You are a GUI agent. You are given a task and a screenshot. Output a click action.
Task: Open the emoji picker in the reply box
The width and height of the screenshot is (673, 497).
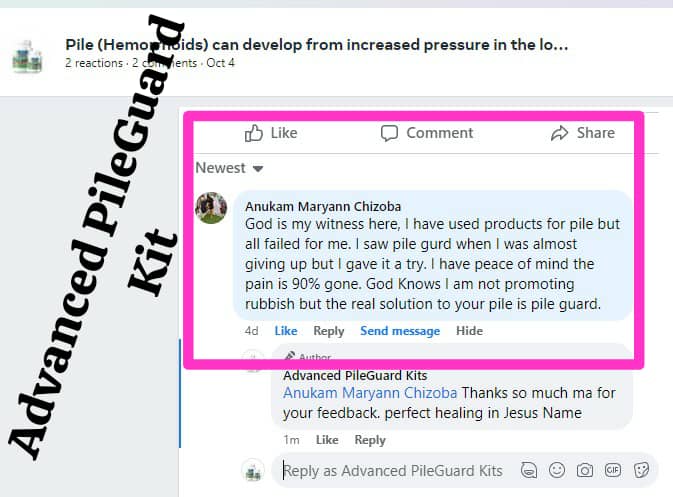[x=557, y=470]
